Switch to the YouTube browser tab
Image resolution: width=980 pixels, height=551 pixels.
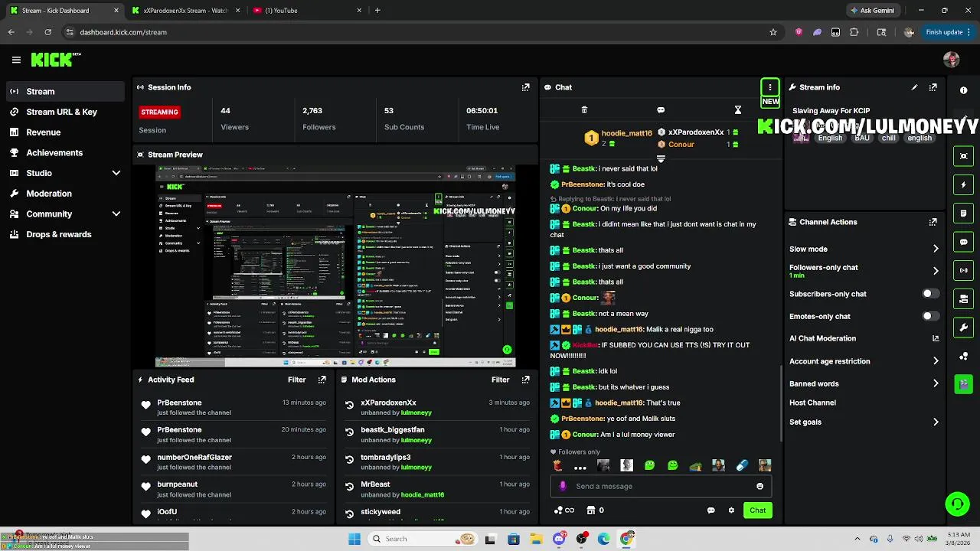tap(306, 11)
